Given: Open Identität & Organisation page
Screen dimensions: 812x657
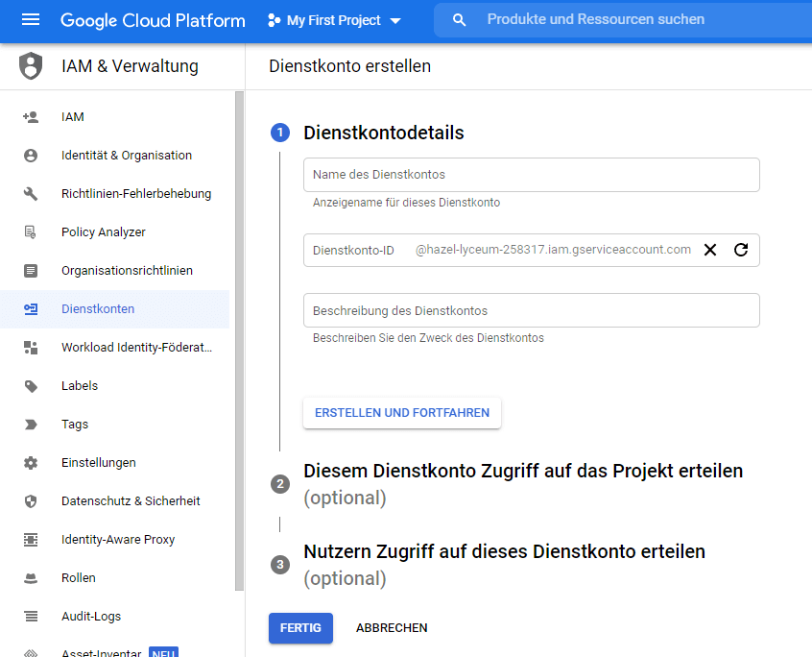Looking at the screenshot, I should point(115,156).
